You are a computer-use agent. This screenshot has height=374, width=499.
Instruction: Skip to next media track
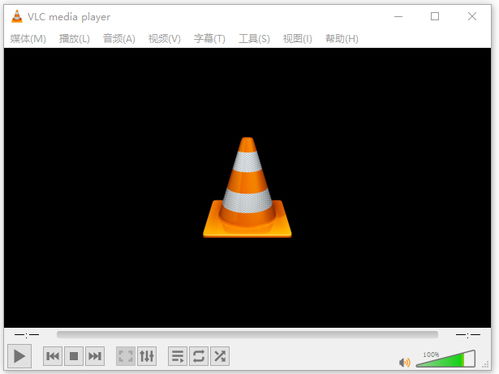(95, 356)
